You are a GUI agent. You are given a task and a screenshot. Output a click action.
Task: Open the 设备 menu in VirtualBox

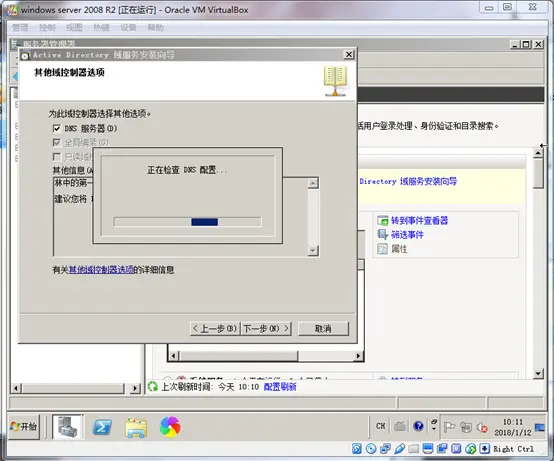128,28
